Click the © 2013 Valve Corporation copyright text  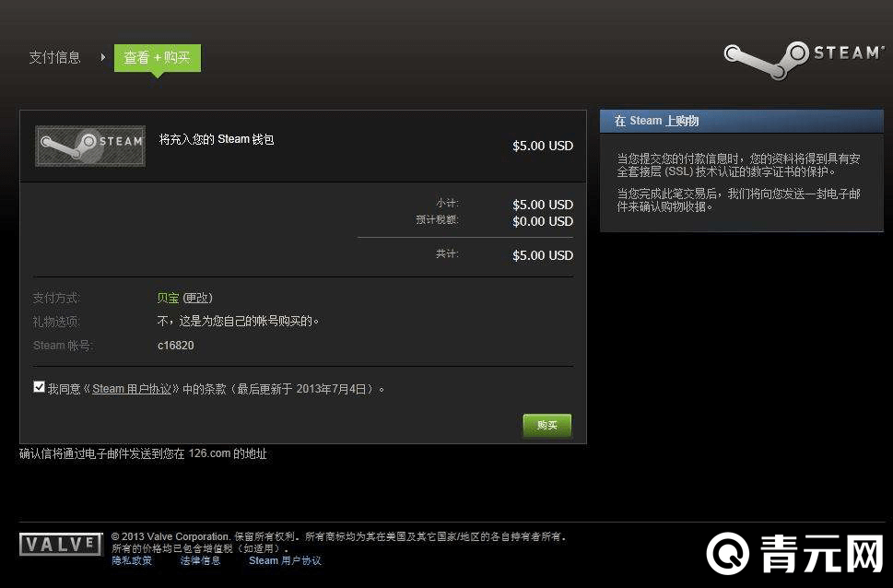338,536
